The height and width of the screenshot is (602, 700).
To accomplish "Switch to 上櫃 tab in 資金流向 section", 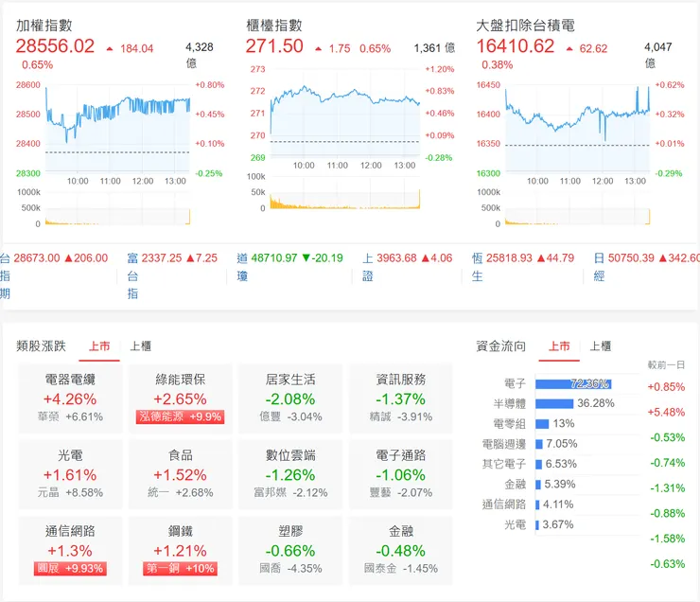I will (x=601, y=346).
